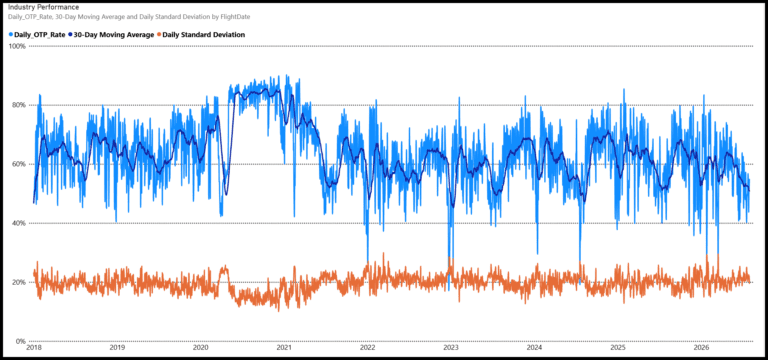The width and height of the screenshot is (768, 360).
Task: Click the 2025 x-axis label
Action: (618, 348)
